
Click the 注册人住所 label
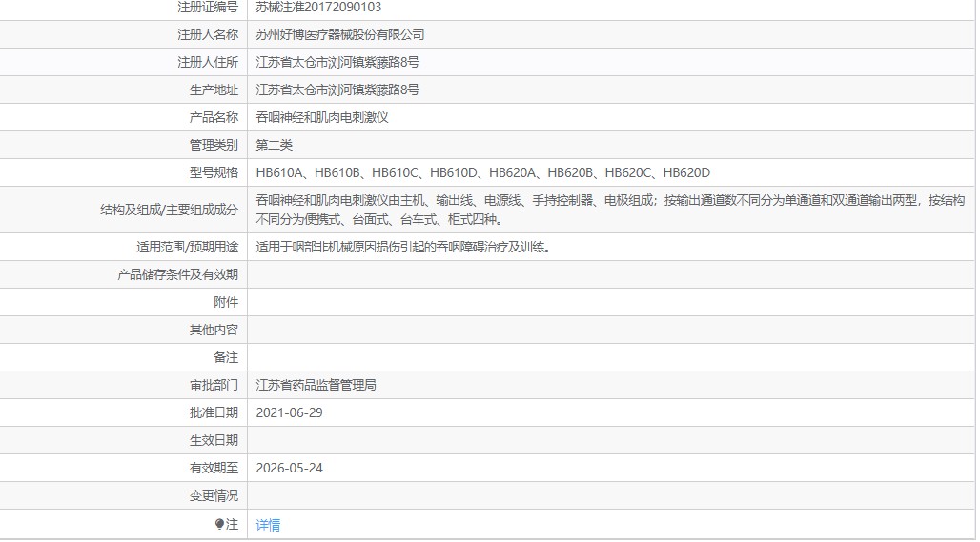(x=208, y=63)
